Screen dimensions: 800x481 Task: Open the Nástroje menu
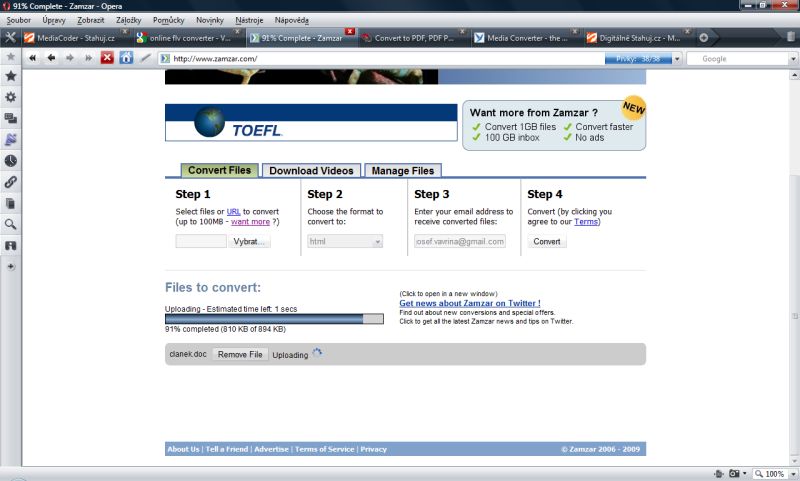tap(249, 20)
